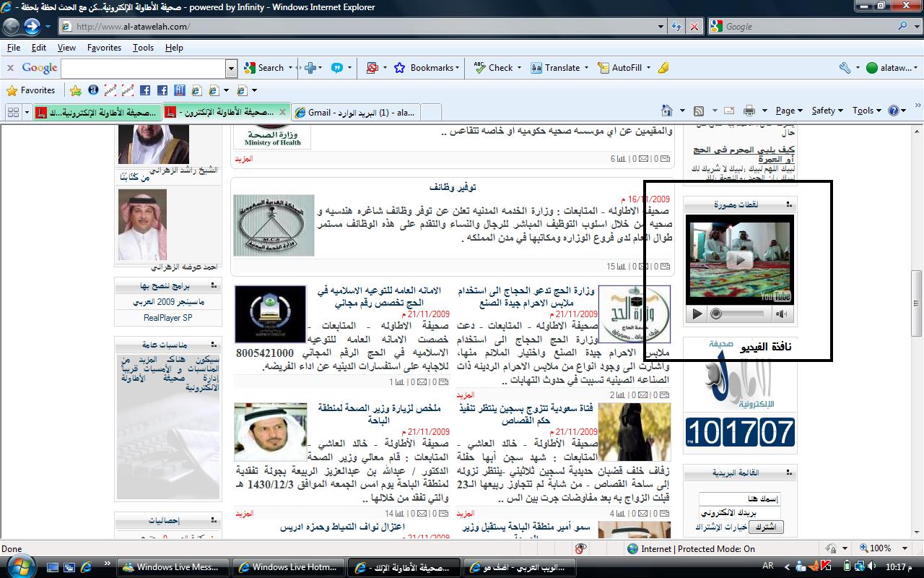Viewport: 924px width, 578px height.
Task: Open the Safety dropdown menu
Action: click(827, 111)
